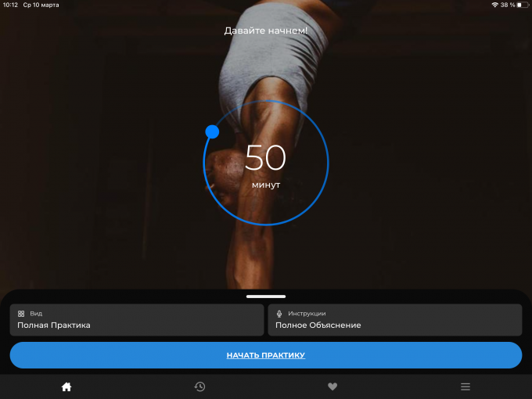Tap the 10:12 clock in status bar

coord(10,5)
